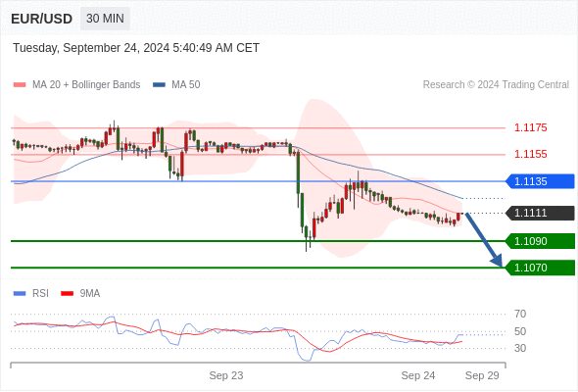
Task: Click the RSI 30 level label
Action: (x=520, y=348)
